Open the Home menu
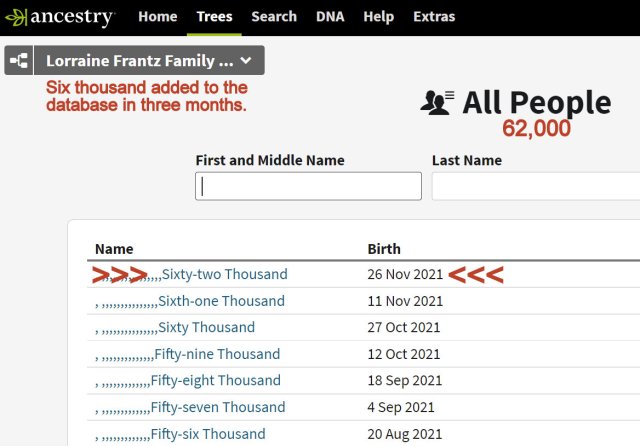 [x=158, y=17]
